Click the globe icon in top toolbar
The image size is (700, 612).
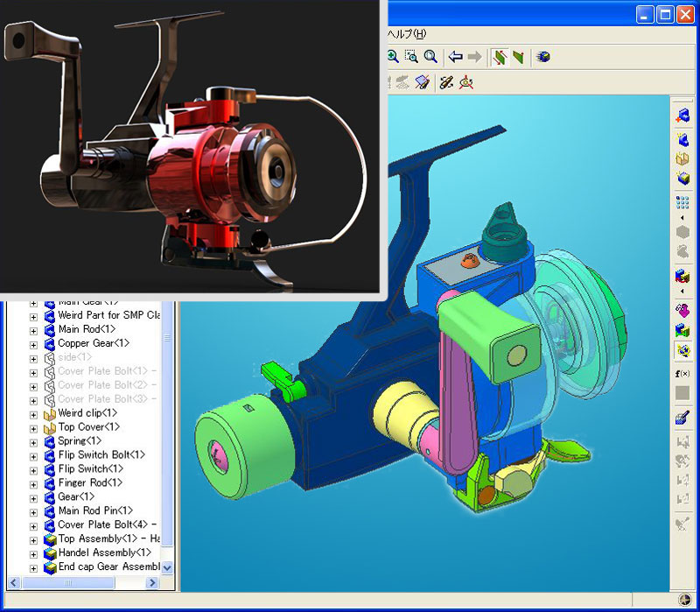(x=542, y=57)
